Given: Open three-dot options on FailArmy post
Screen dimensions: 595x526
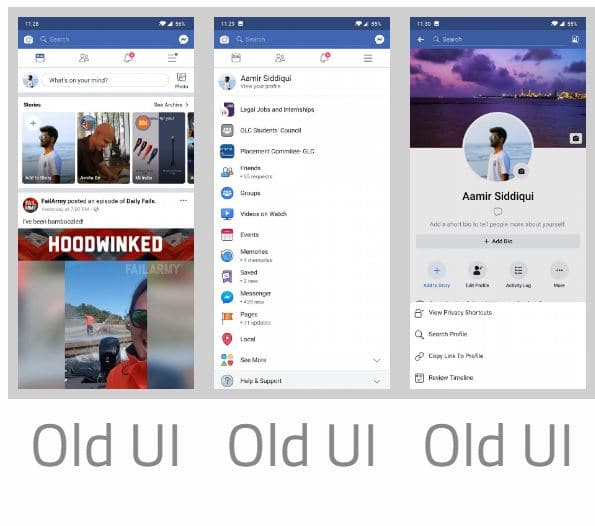Looking at the screenshot, I should [183, 200].
